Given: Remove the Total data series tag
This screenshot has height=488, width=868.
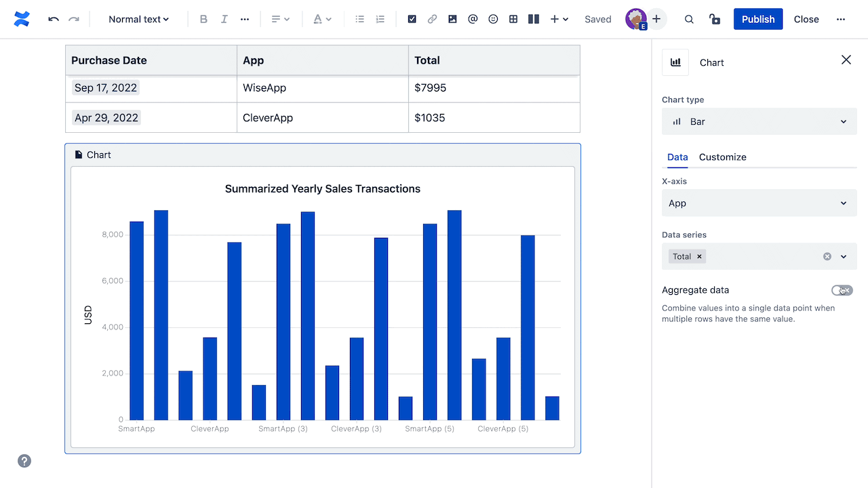Looking at the screenshot, I should pos(699,256).
